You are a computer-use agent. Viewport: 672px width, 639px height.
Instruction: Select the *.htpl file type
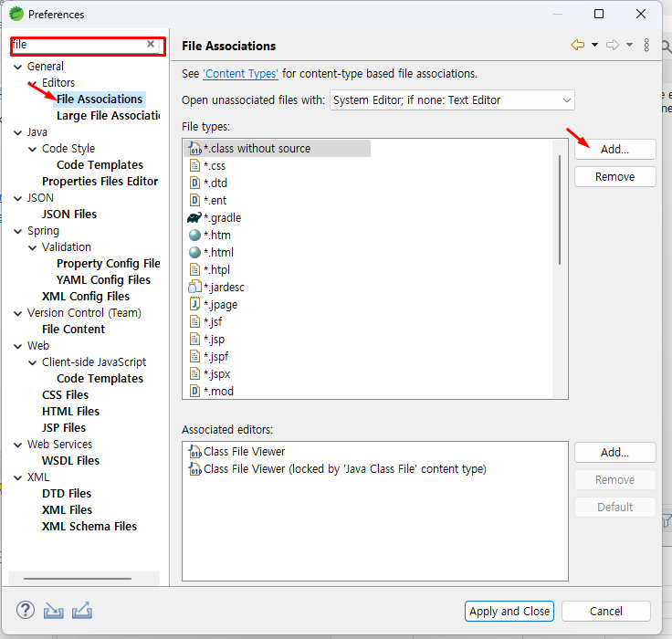(x=210, y=269)
